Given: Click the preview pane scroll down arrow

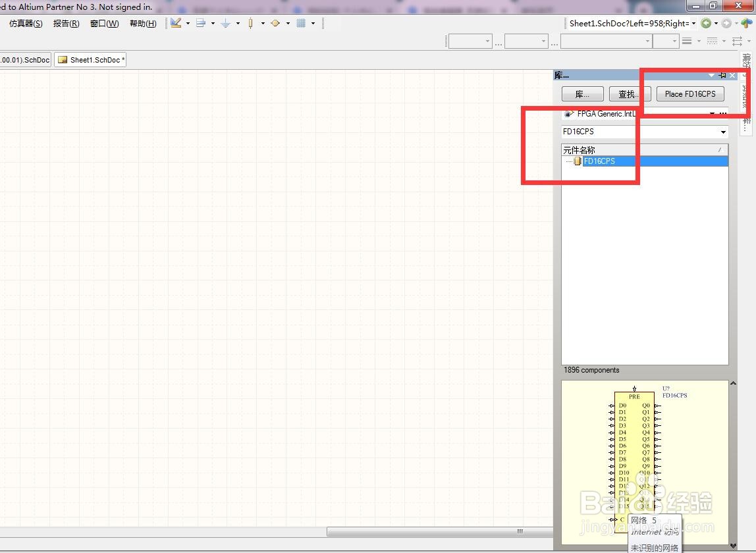Looking at the screenshot, I should pyautogui.click(x=733, y=546).
